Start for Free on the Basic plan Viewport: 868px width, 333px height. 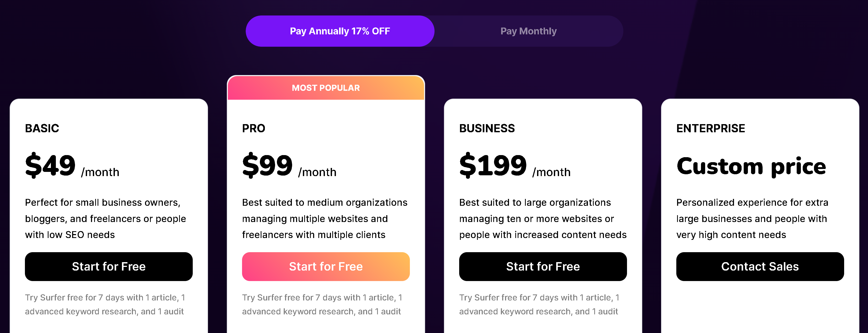click(109, 267)
